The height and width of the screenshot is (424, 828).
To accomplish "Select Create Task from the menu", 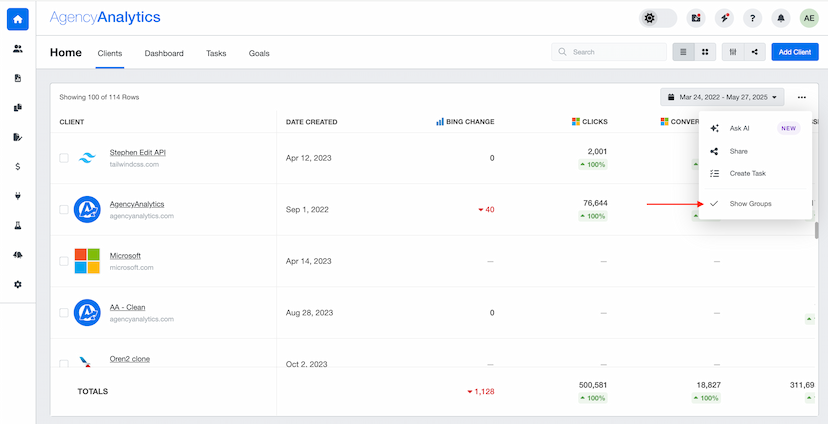I will tap(755, 173).
